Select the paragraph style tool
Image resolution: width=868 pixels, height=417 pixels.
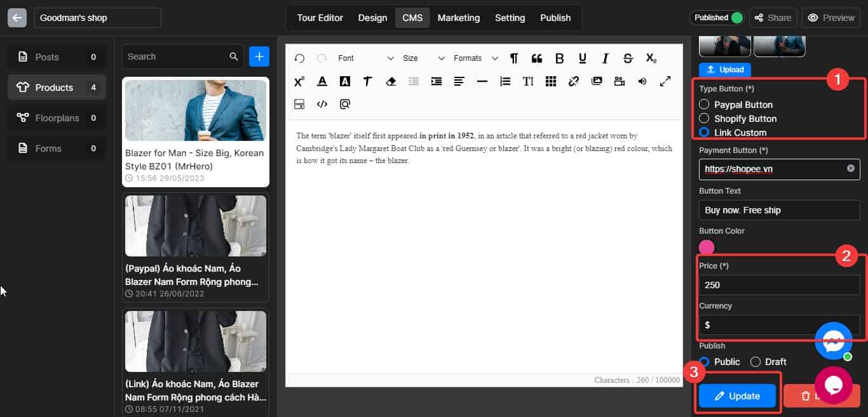(368, 81)
